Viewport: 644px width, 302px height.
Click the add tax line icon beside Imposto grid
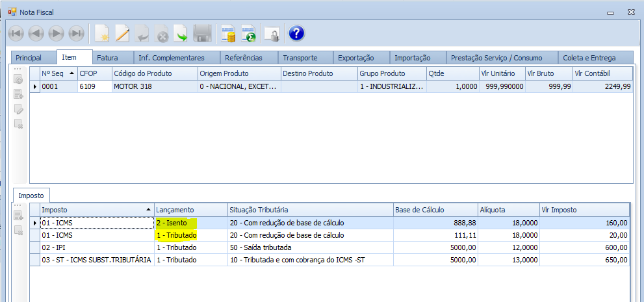point(19,216)
